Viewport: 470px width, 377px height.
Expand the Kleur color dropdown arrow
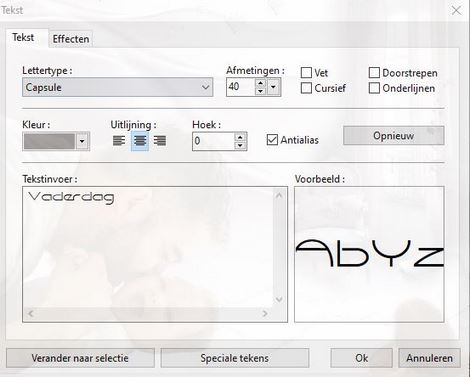[82, 141]
